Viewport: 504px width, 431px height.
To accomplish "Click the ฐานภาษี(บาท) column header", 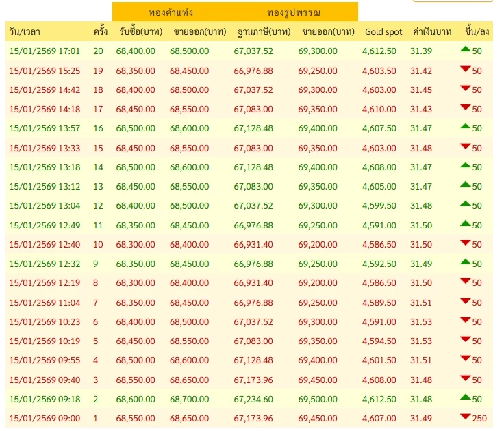I will click(x=264, y=32).
